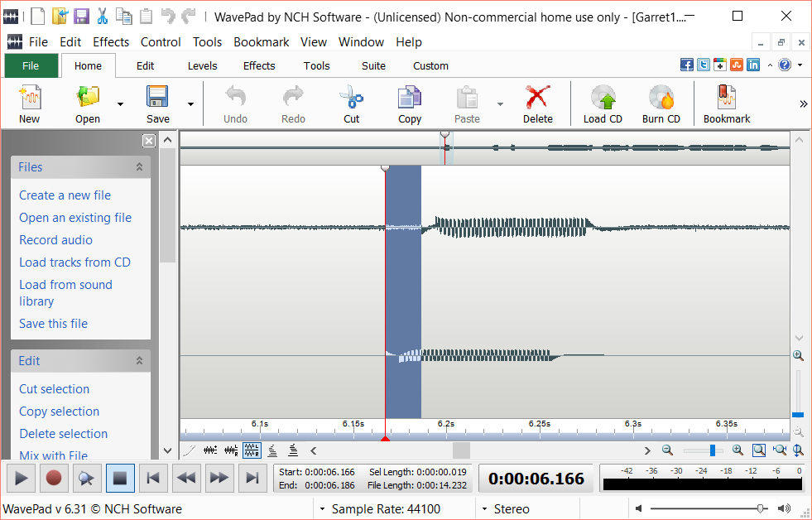Open the dropdown arrow beside the help icon

tap(800, 65)
